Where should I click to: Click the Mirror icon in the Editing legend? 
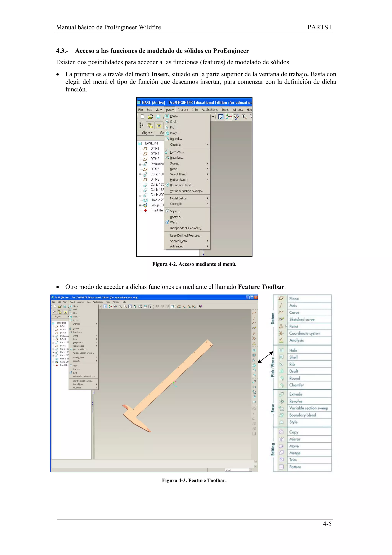pyautogui.click(x=281, y=439)
